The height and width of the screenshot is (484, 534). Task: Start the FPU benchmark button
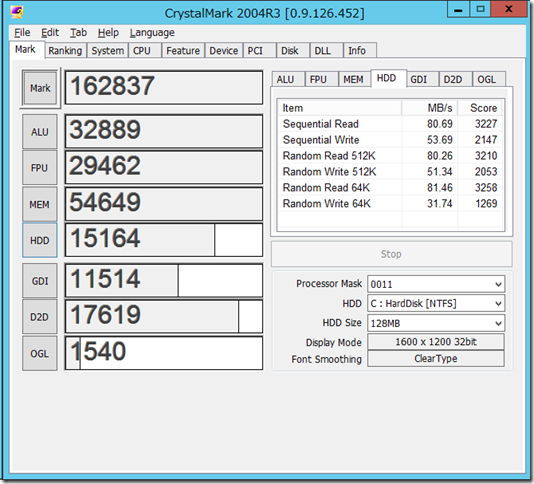tap(40, 168)
